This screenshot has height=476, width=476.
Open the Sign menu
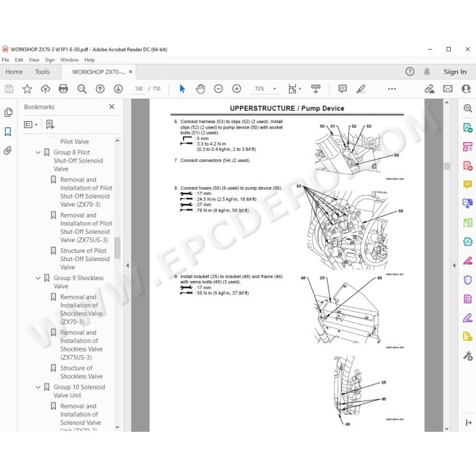click(x=50, y=60)
